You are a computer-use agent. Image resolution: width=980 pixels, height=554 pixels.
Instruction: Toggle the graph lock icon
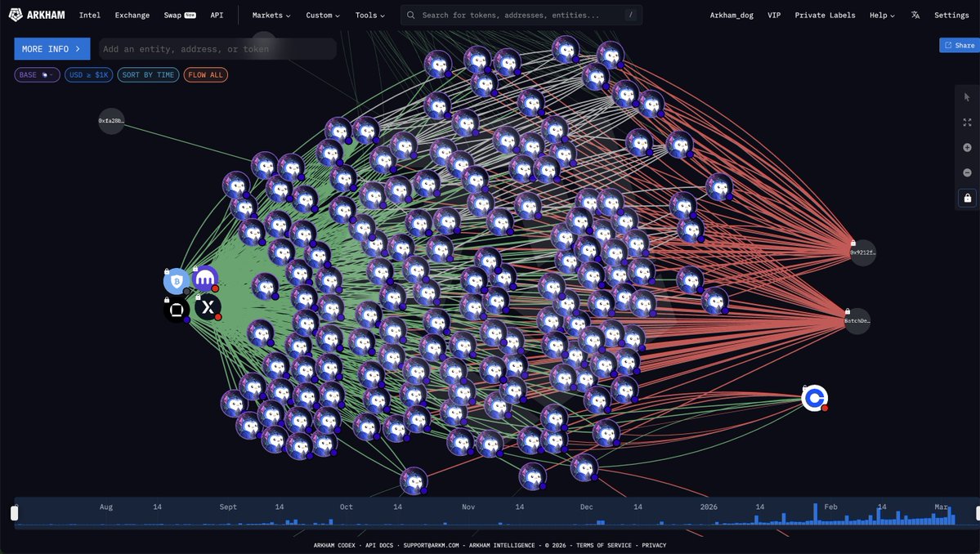click(968, 198)
